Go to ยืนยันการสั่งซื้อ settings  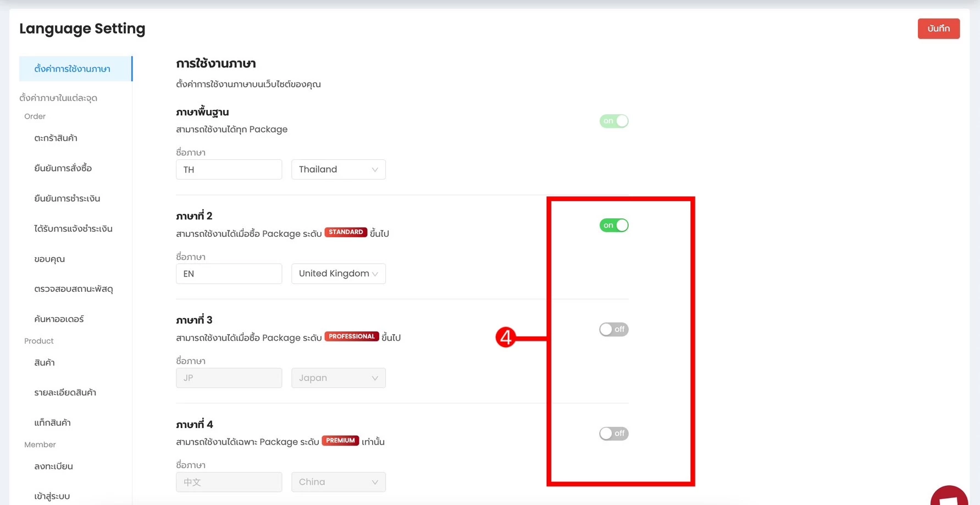pos(63,168)
